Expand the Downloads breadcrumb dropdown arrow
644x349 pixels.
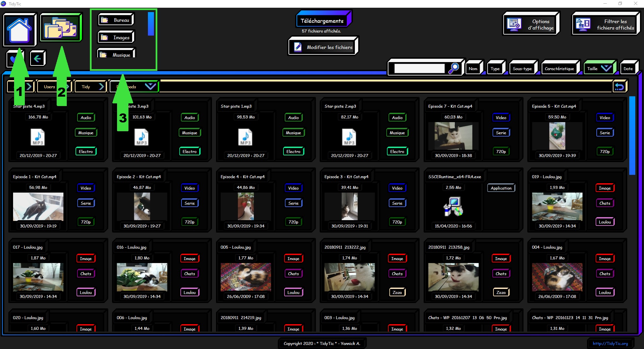pyautogui.click(x=150, y=86)
